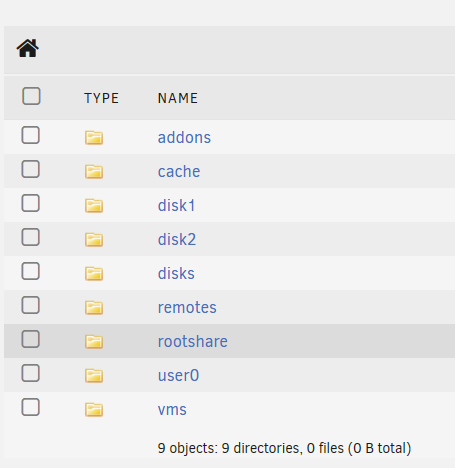
Task: Check the rootshare row checkbox
Action: pyautogui.click(x=31, y=339)
